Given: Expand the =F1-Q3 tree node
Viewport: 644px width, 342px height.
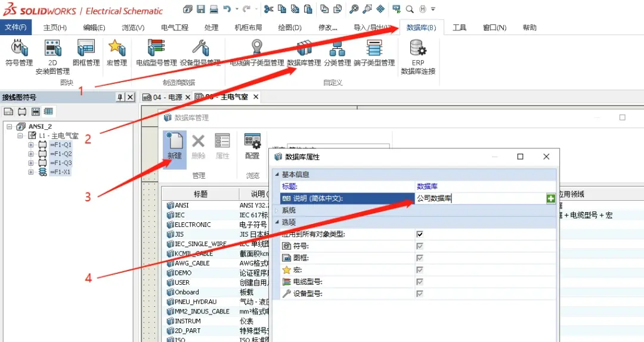Looking at the screenshot, I should click(31, 163).
